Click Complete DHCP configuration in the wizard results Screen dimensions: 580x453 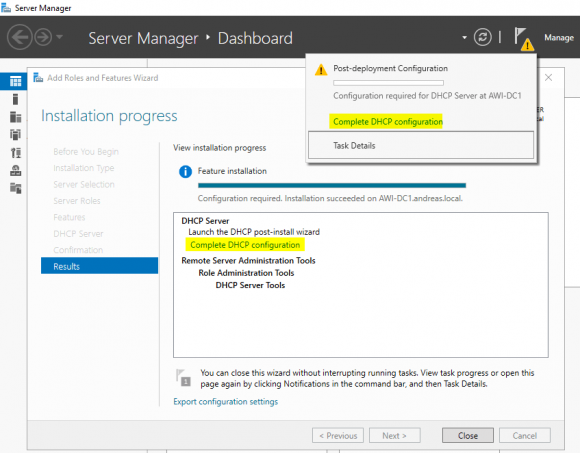click(x=245, y=245)
